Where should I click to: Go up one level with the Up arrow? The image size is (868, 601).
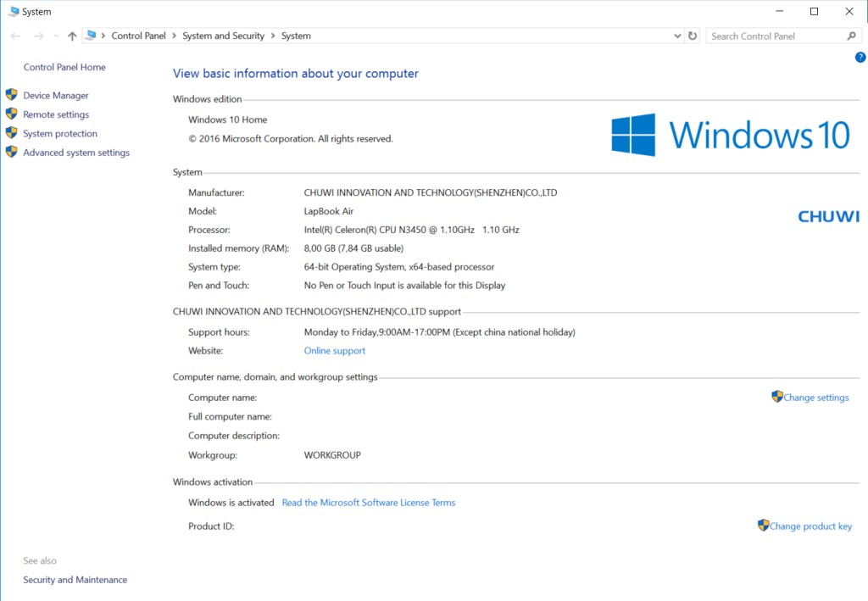click(x=72, y=36)
